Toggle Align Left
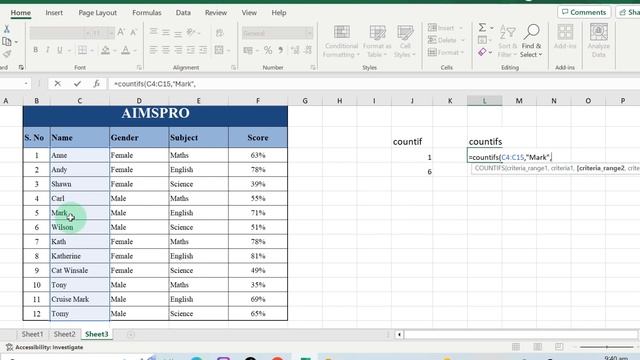Image resolution: width=640 pixels, height=360 pixels. pos(153,50)
